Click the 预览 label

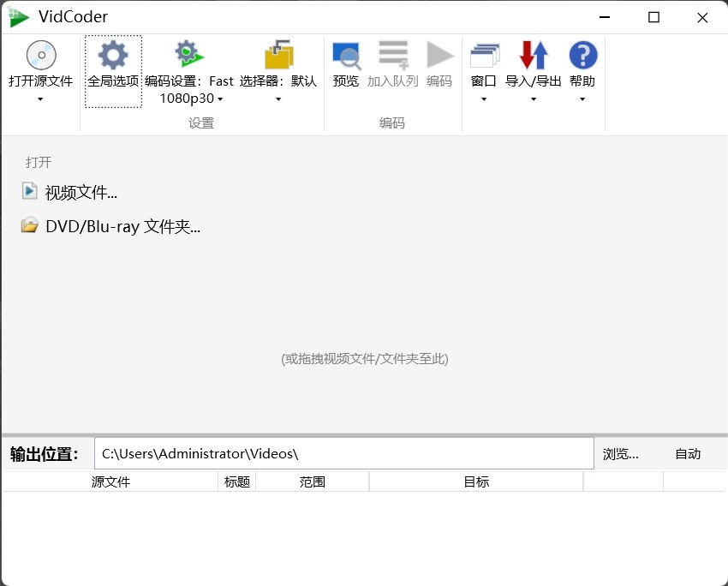[346, 81]
